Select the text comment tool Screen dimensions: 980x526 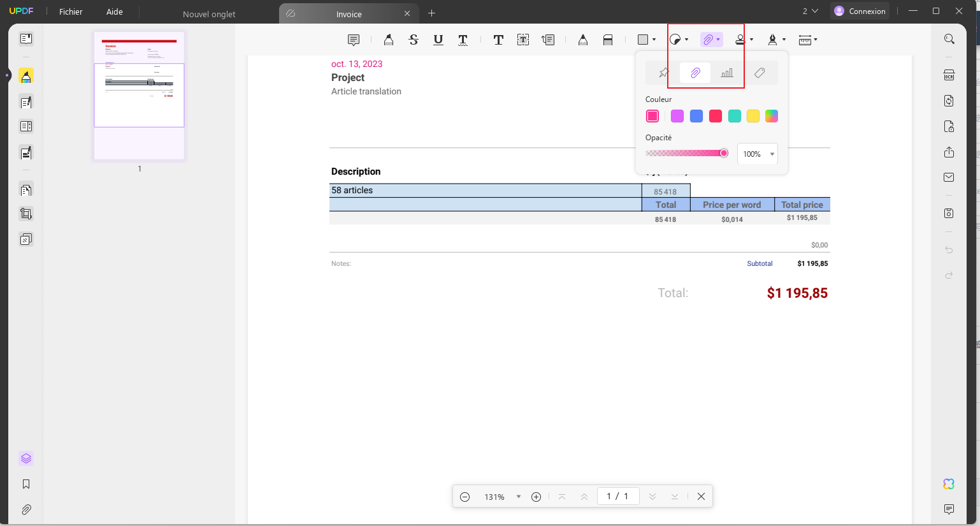[x=498, y=40]
